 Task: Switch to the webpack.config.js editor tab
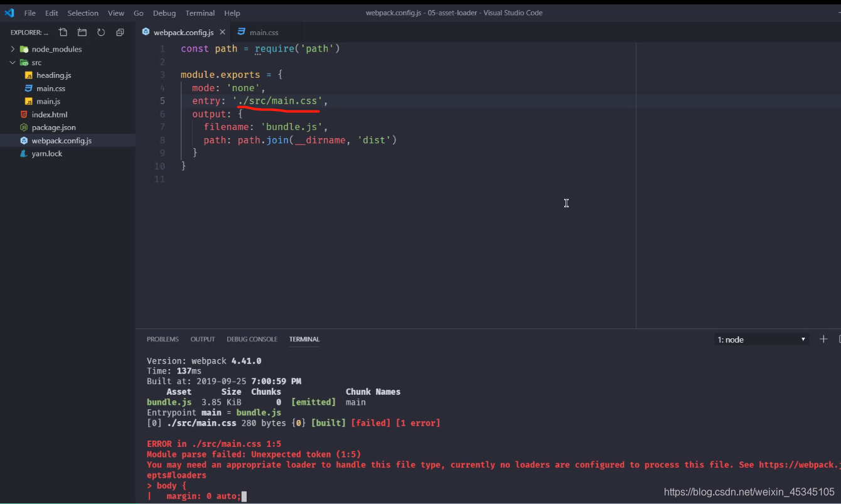183,32
